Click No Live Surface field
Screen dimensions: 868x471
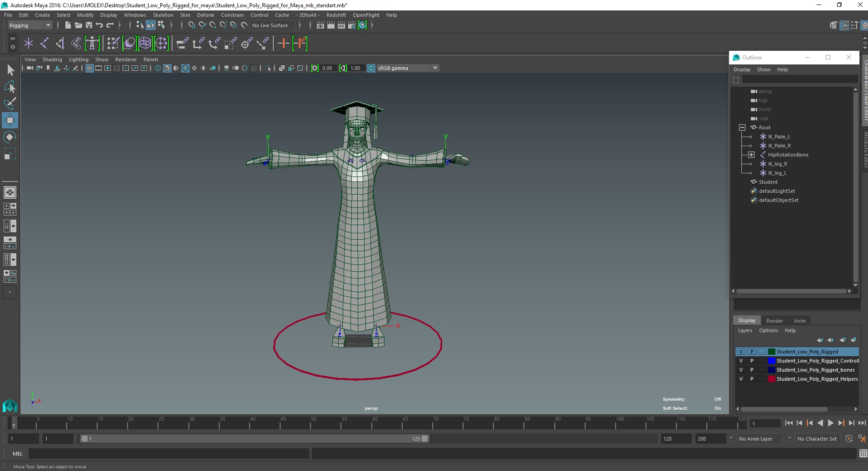coord(272,25)
